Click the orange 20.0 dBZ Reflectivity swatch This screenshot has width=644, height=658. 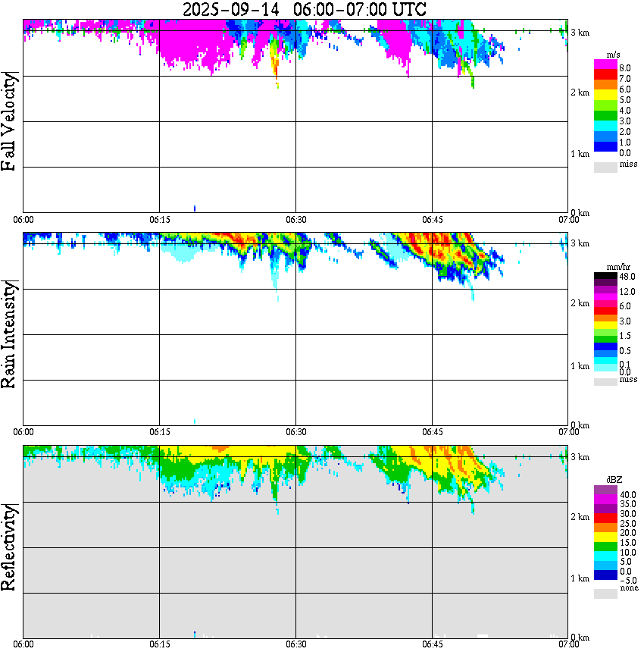coord(605,528)
